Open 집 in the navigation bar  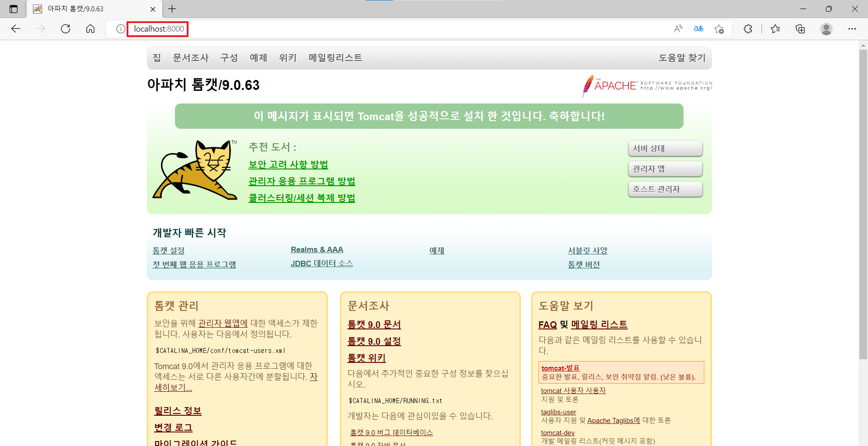[157, 58]
